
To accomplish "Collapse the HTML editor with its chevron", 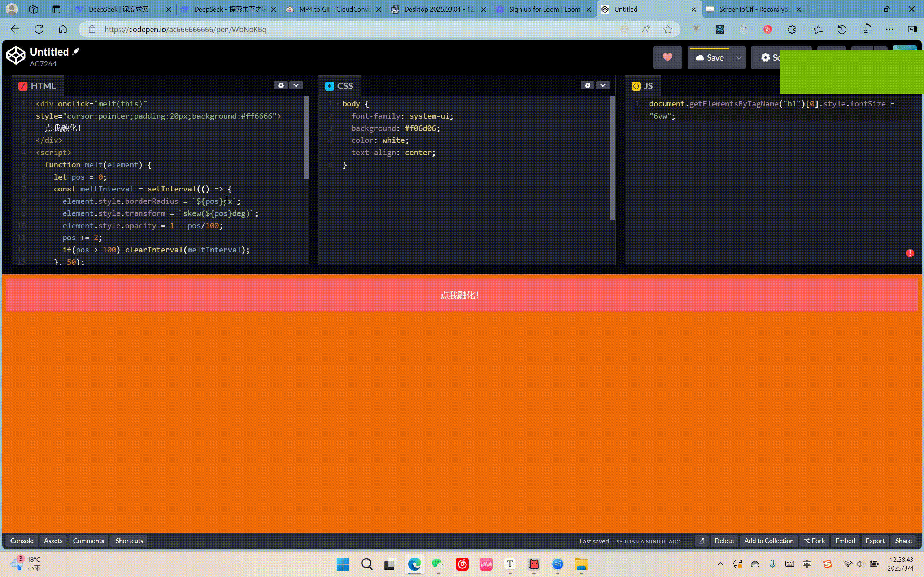I will pos(296,85).
